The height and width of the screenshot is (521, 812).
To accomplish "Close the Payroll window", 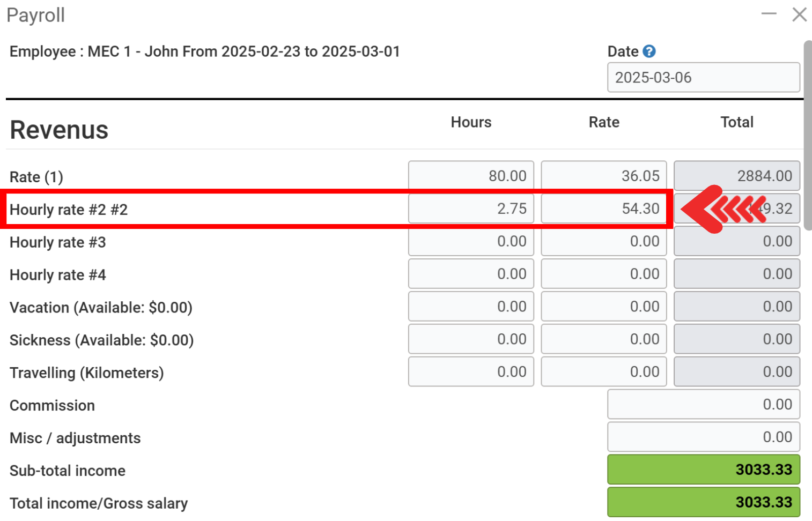I will pyautogui.click(x=799, y=14).
